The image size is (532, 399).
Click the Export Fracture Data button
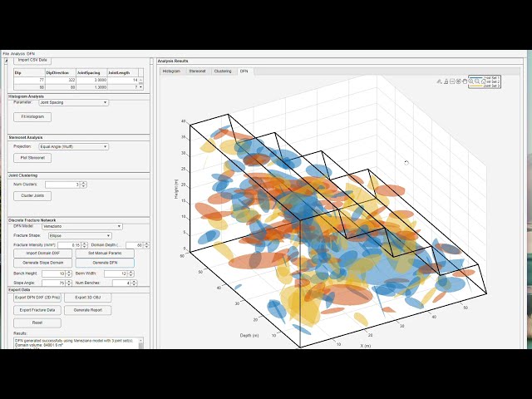(x=37, y=310)
